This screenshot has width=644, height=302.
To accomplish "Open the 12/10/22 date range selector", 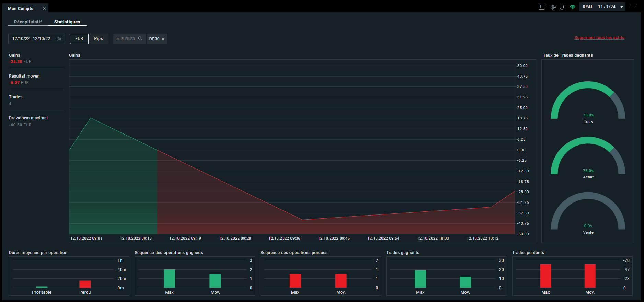I will pos(36,39).
